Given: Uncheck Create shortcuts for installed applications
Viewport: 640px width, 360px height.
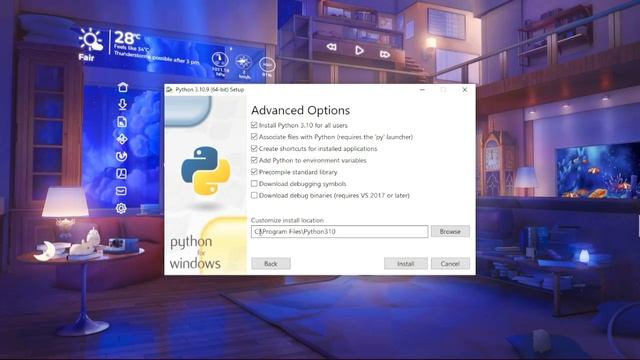Looking at the screenshot, I should pos(254,148).
